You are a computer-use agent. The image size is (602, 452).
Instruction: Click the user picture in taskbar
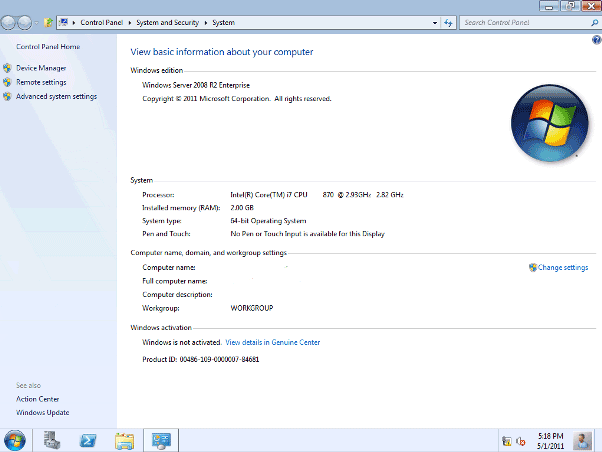click(x=582, y=440)
